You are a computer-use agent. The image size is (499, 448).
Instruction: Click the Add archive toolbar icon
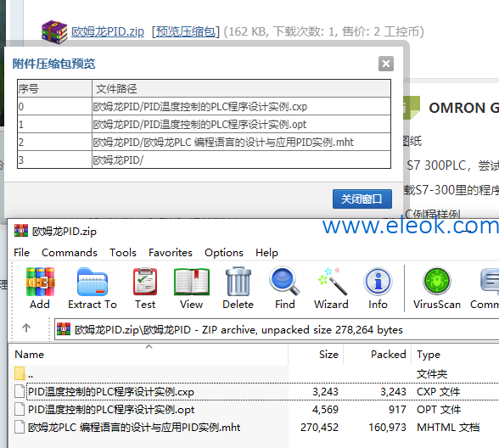pyautogui.click(x=40, y=282)
